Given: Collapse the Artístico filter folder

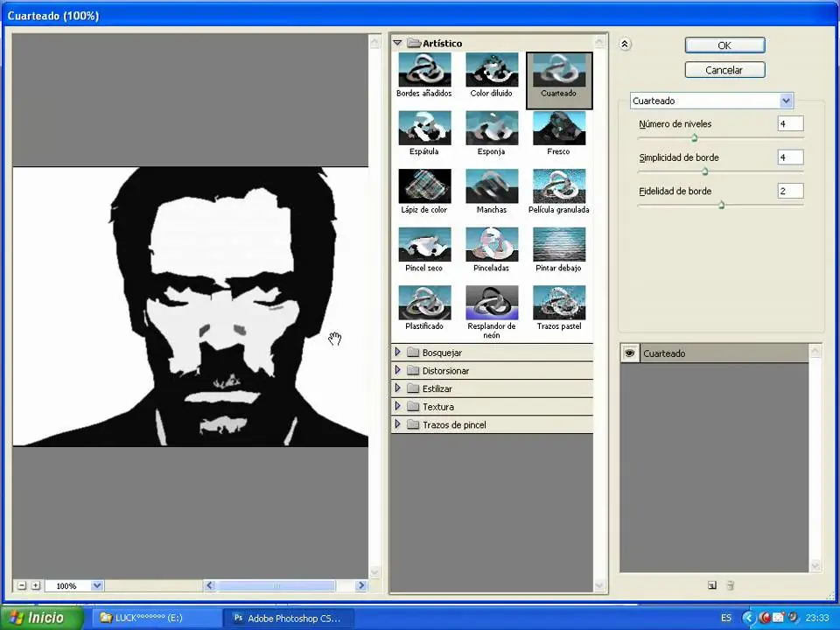Looking at the screenshot, I should point(397,43).
